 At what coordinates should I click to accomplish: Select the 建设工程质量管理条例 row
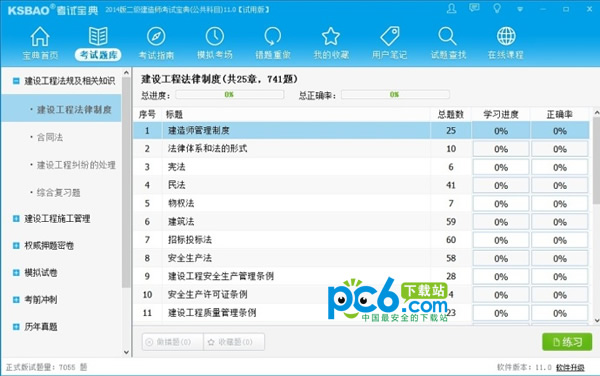[x=361, y=313]
